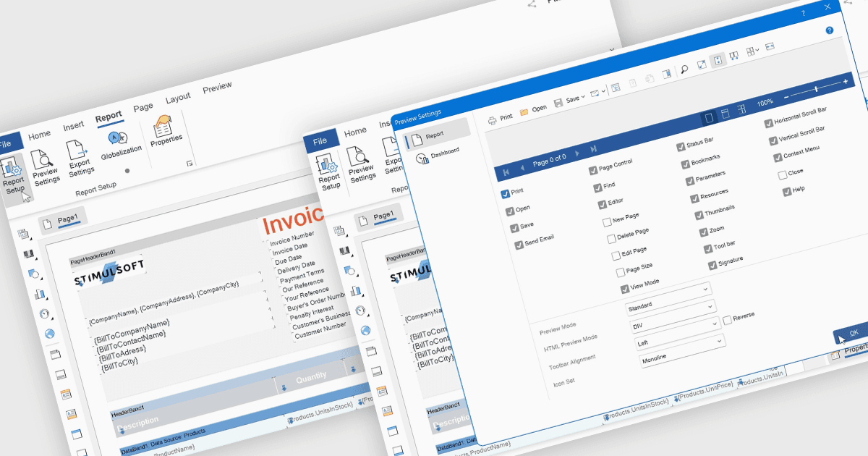Switch to Insert tab in left window

73,126
